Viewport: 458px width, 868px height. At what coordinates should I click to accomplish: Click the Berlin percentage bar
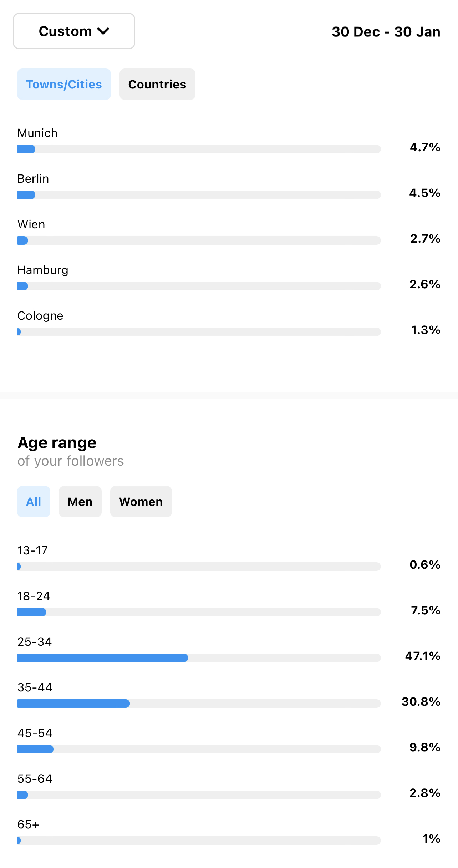pos(199,195)
